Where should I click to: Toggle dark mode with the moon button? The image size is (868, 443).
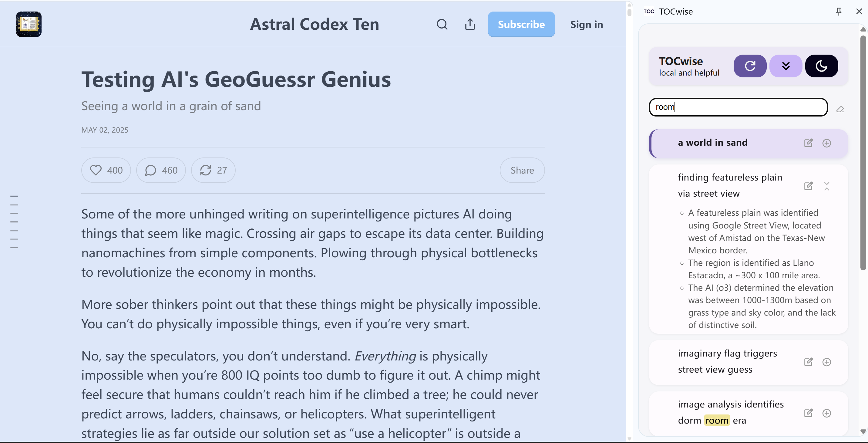tap(821, 66)
